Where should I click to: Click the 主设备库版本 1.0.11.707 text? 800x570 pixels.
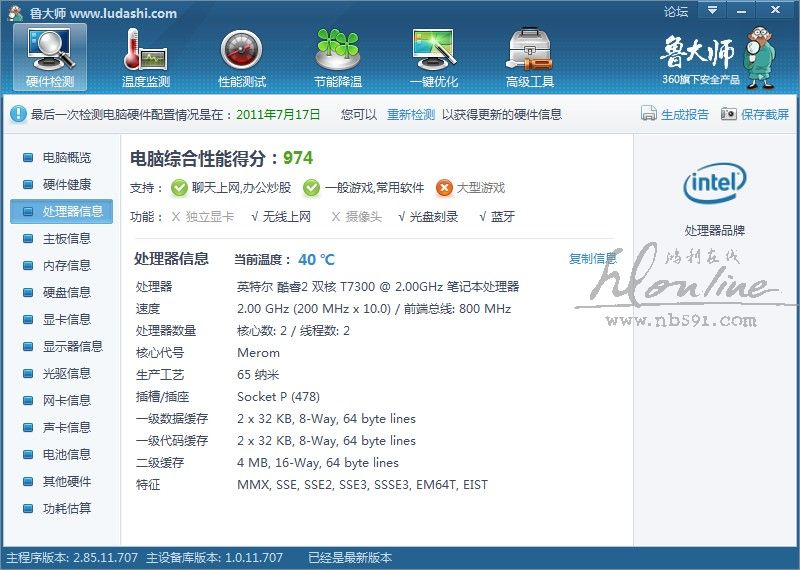coord(214,558)
